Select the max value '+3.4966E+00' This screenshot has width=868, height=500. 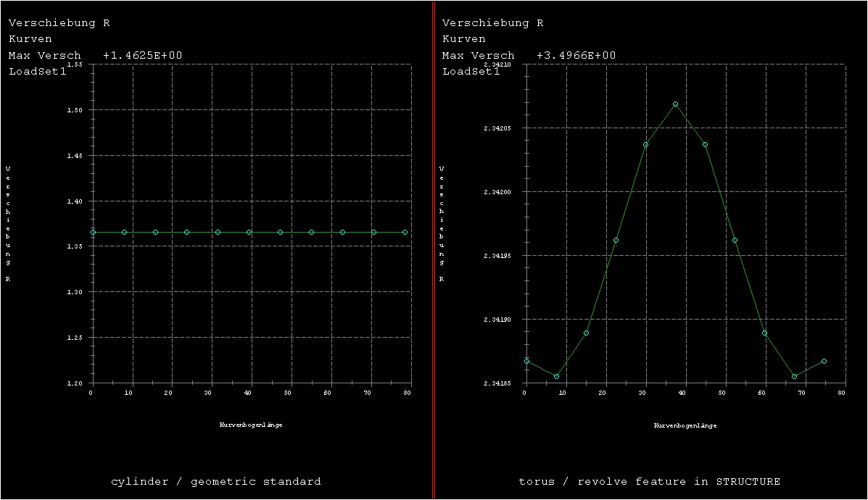pyautogui.click(x=576, y=55)
